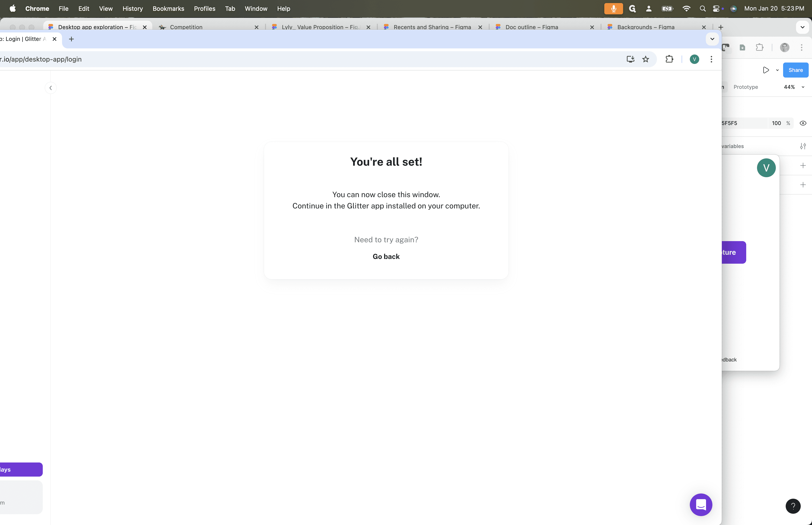Close the Competition tab
The image size is (812, 525).
point(257,27)
